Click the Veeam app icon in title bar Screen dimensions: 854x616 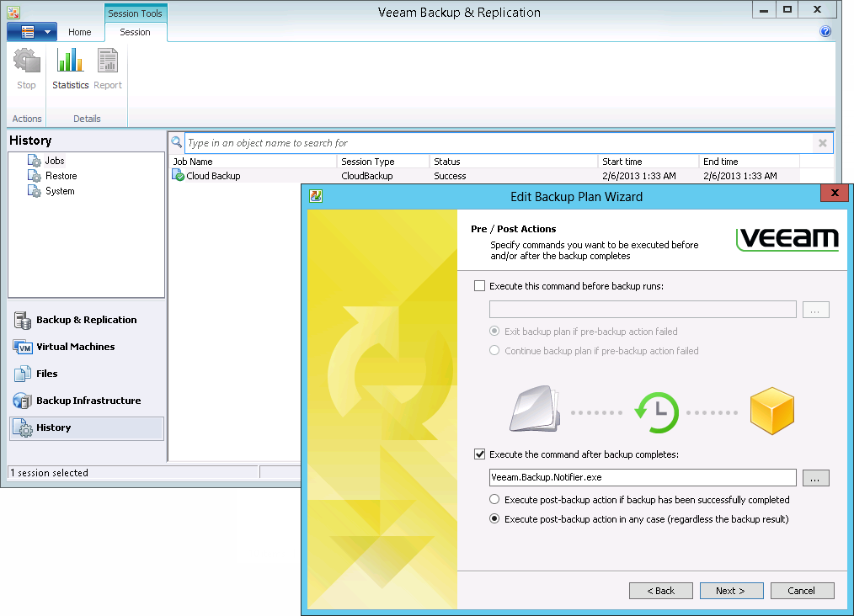click(x=13, y=12)
